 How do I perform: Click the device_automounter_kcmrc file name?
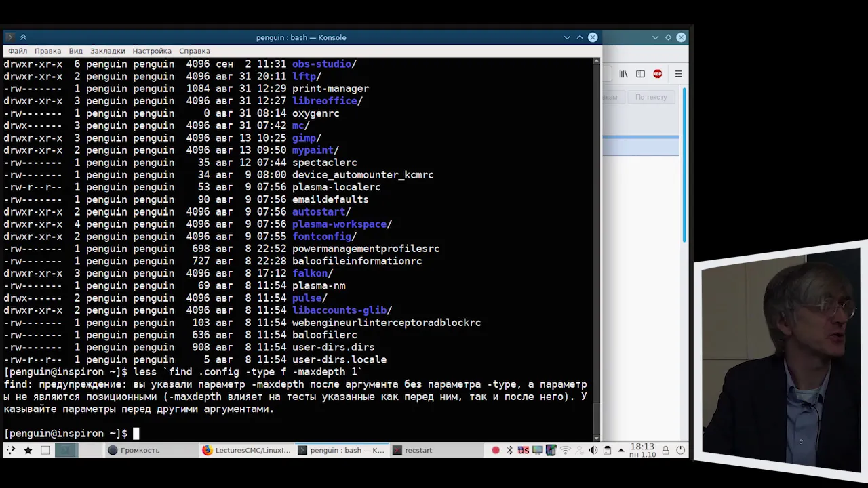[363, 175]
